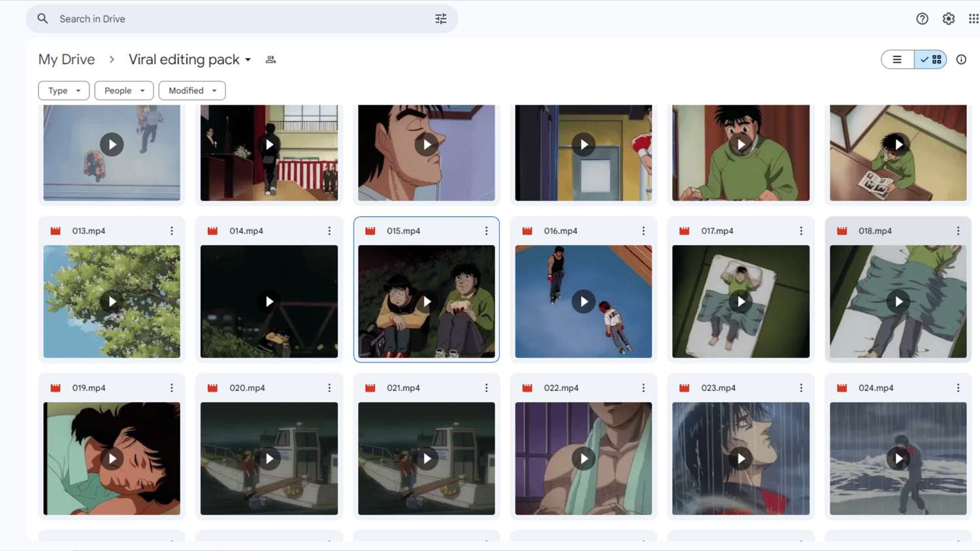Open more actions for 016.mp4
The height and width of the screenshot is (551, 980).
coord(644,231)
